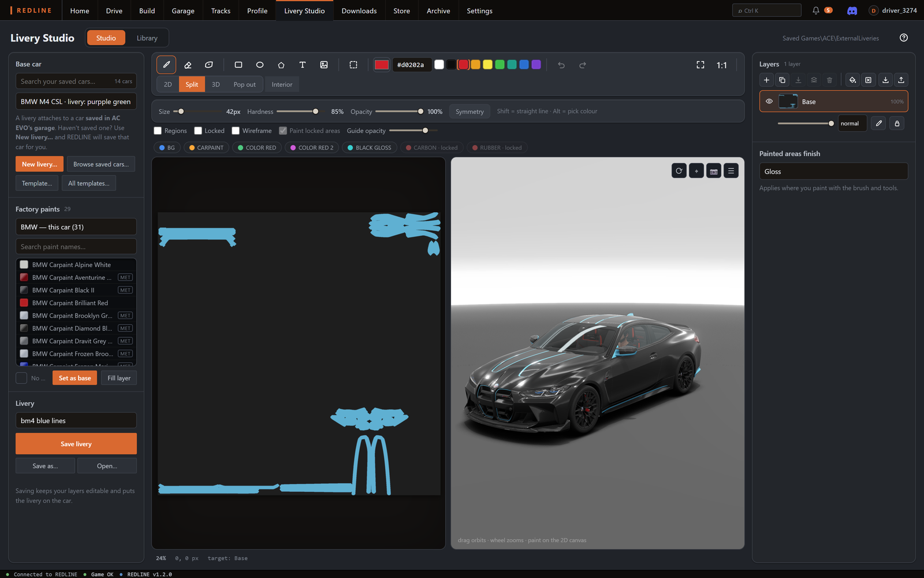Open the Garage menu item
Image resolution: width=924 pixels, height=578 pixels.
coord(183,10)
